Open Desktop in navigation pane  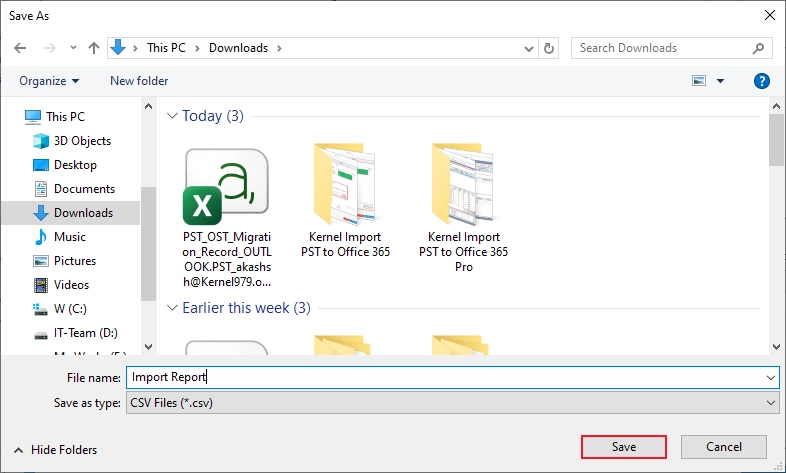[65, 165]
